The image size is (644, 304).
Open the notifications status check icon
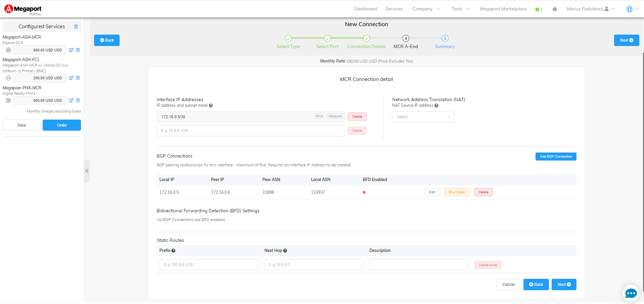539,9
